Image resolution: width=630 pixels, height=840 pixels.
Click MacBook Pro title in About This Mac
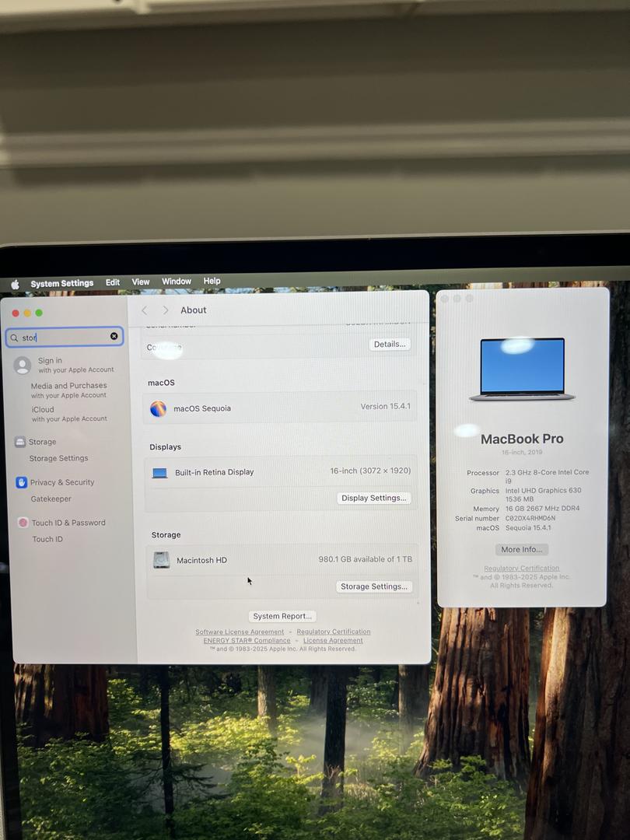522,439
